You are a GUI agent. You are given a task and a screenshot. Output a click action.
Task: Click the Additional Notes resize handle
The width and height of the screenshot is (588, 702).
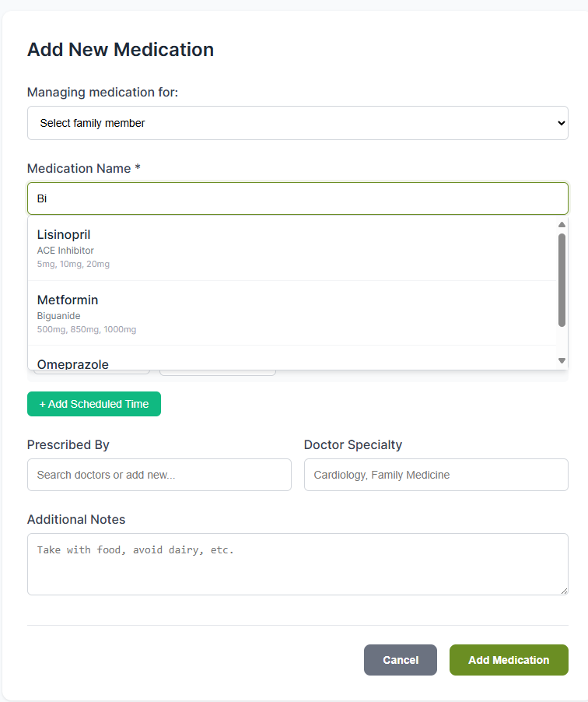(x=564, y=591)
